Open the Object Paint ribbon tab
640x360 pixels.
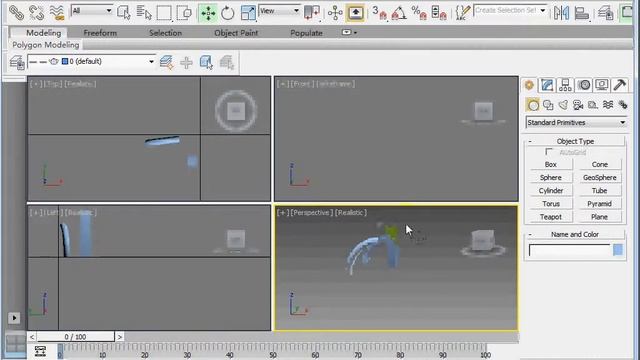(x=236, y=33)
